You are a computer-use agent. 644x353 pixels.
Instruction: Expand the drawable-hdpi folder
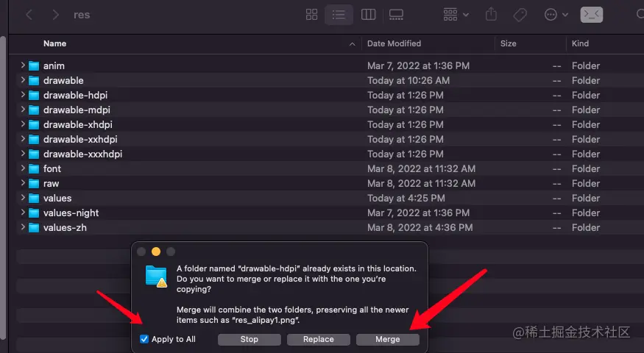[x=23, y=95]
